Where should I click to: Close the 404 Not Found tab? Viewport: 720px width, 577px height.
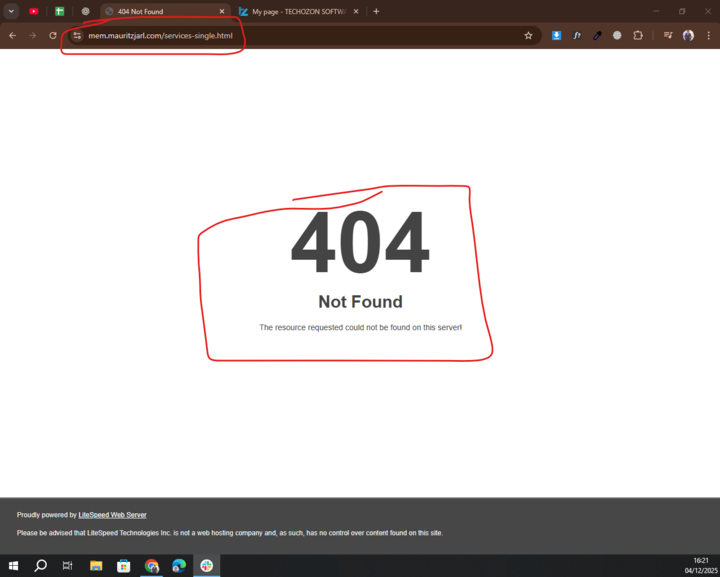(x=222, y=11)
